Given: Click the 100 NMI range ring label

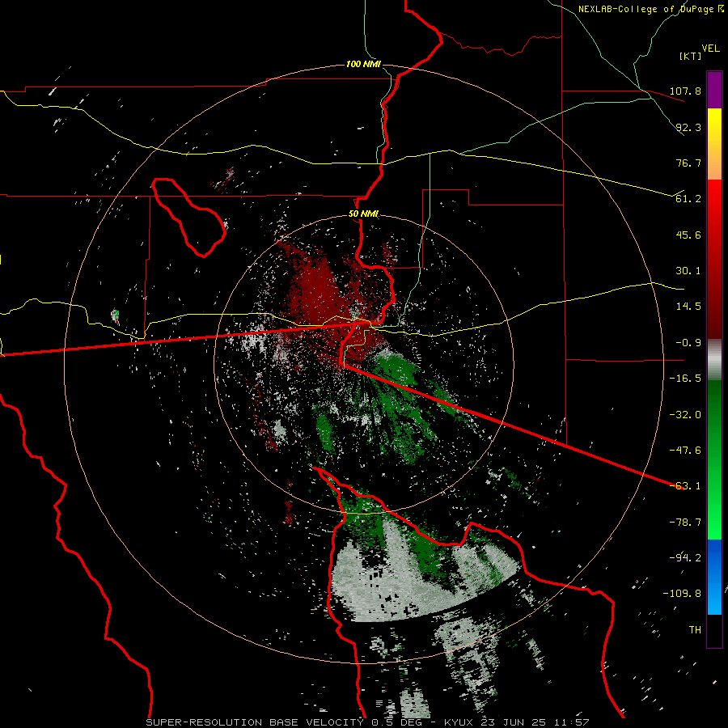Looking at the screenshot, I should (363, 64).
